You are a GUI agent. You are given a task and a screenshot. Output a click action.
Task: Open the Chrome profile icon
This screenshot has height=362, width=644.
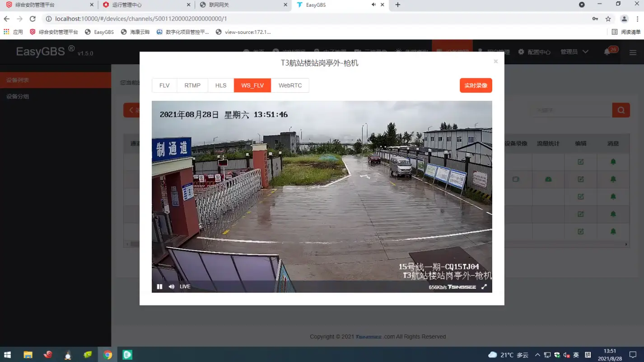click(625, 19)
